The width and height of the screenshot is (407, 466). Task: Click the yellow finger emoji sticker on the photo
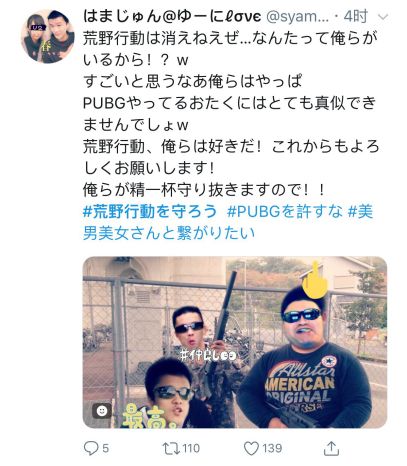315,281
